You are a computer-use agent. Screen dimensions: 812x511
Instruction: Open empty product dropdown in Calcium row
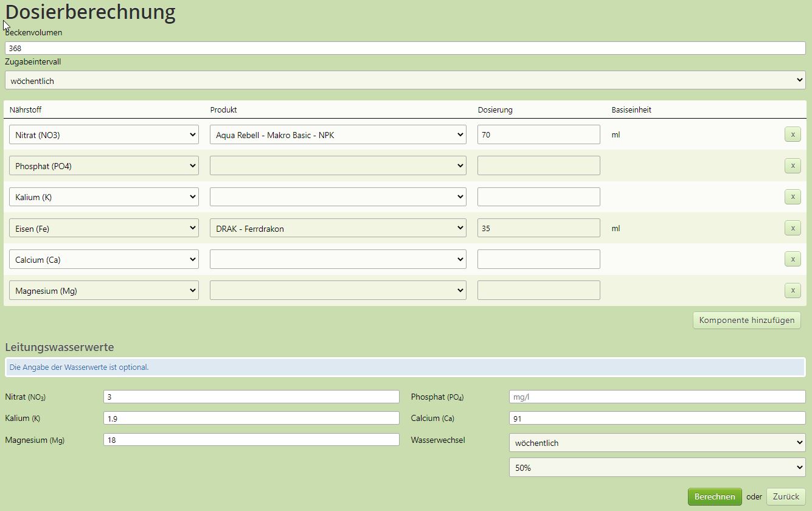click(338, 259)
